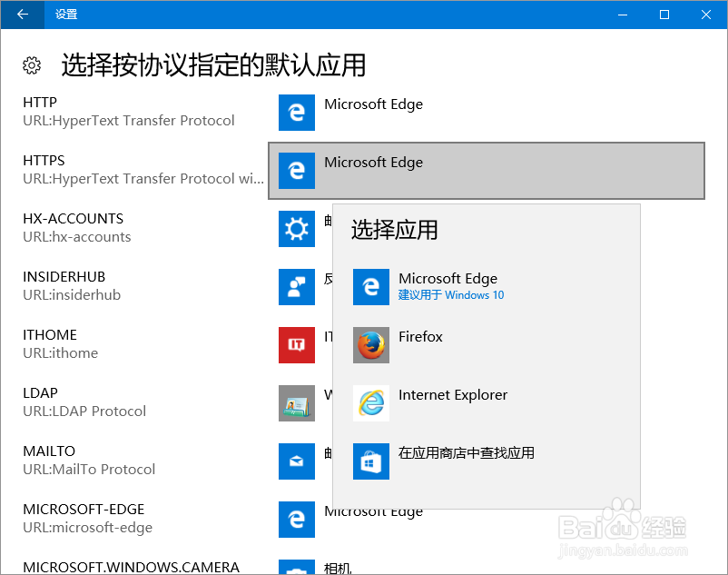Click the gear icon beside HX-ACCOUNTS
This screenshot has height=575, width=728.
click(x=296, y=229)
